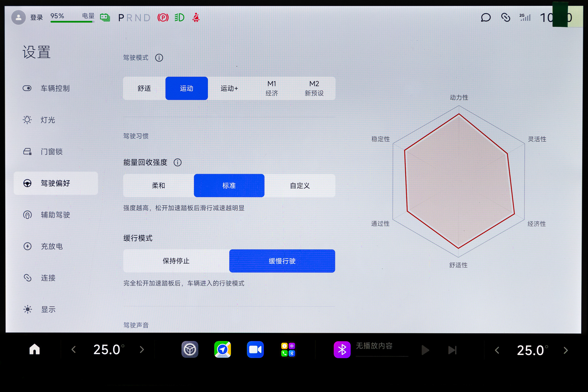Image resolution: width=588 pixels, height=392 pixels.
Task: Select the M1 经济 preset mode
Action: click(272, 88)
